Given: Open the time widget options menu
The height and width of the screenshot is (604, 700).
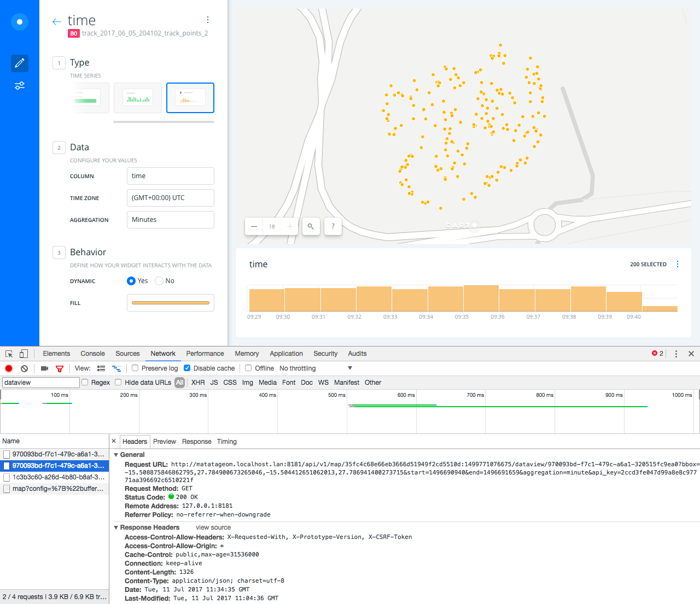Looking at the screenshot, I should coord(678,264).
